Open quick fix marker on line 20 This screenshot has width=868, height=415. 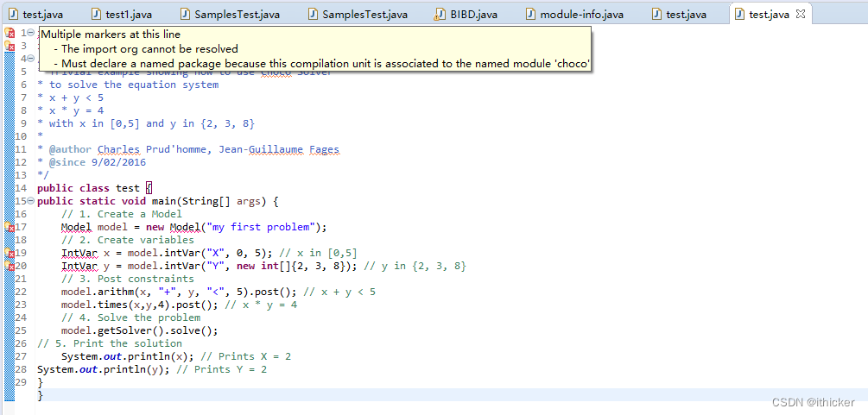pyautogui.click(x=10, y=266)
